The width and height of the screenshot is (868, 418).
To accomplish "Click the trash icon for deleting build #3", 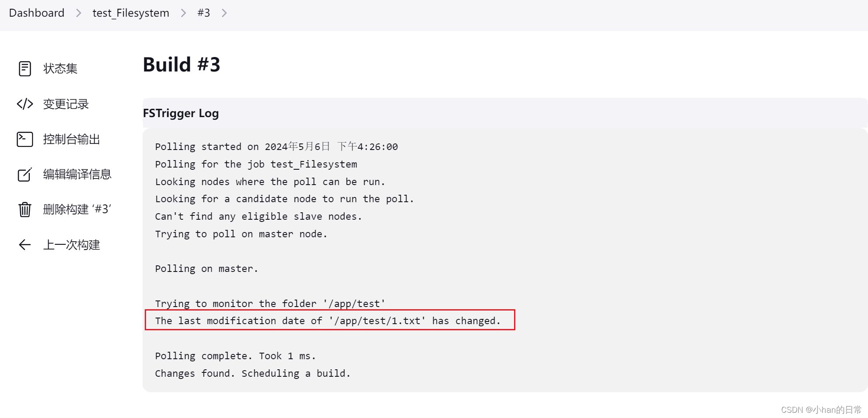I will (25, 209).
